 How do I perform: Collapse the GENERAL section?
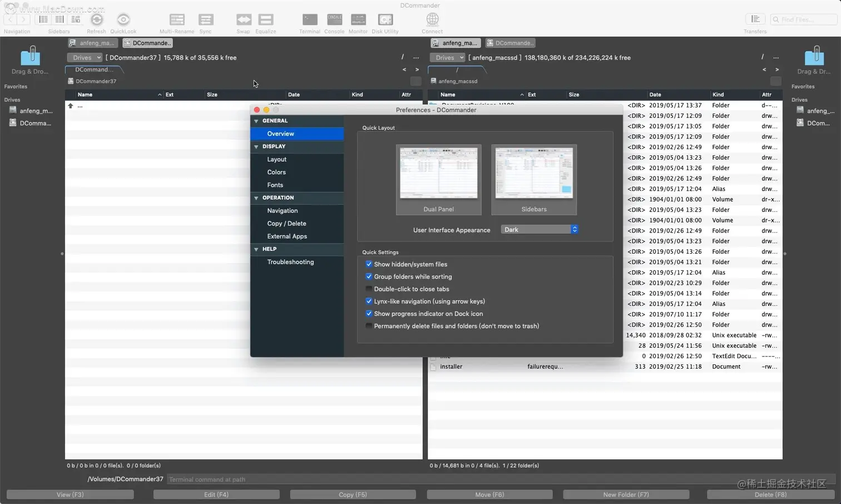(256, 121)
